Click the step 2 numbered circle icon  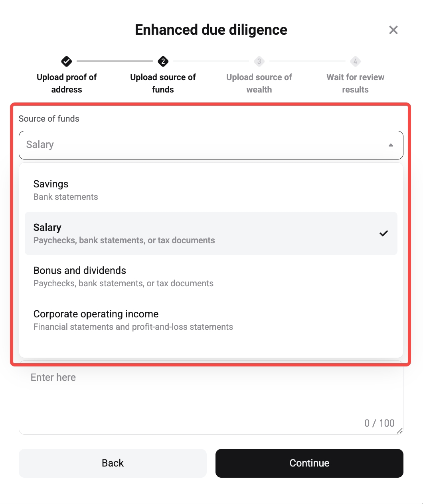point(163,61)
